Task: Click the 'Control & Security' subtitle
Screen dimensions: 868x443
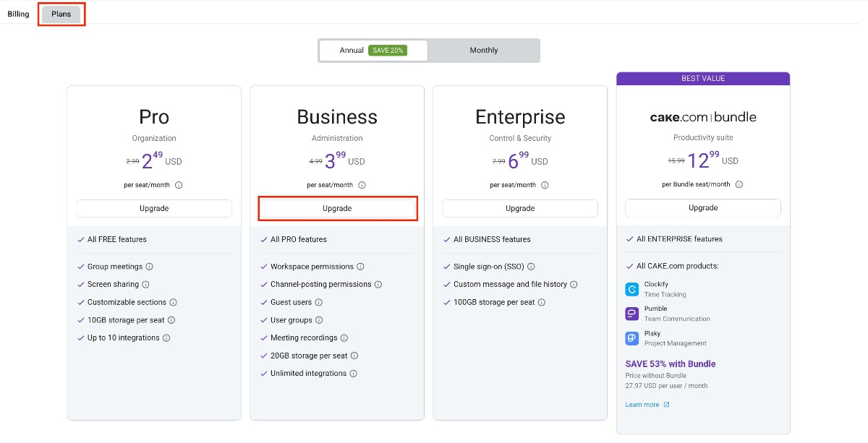Action: (520, 139)
